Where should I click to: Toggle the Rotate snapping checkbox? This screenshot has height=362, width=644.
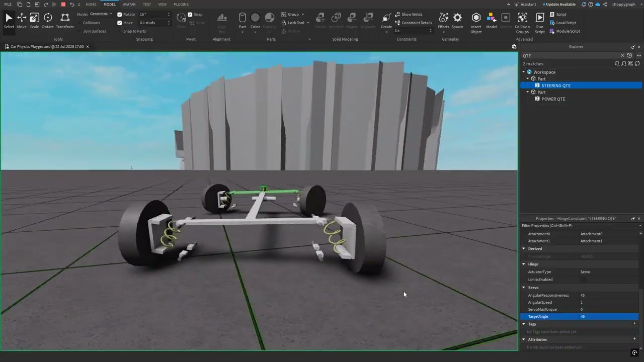click(x=119, y=15)
